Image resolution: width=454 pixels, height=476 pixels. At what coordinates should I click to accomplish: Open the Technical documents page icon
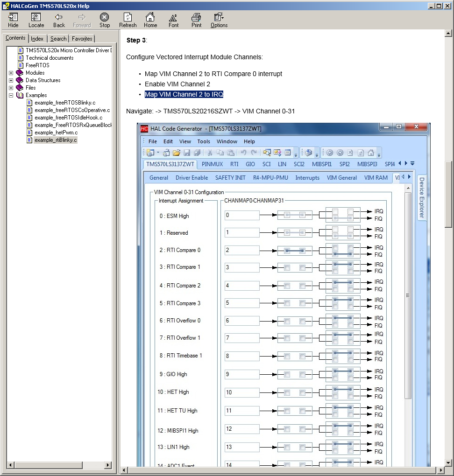tap(21, 58)
